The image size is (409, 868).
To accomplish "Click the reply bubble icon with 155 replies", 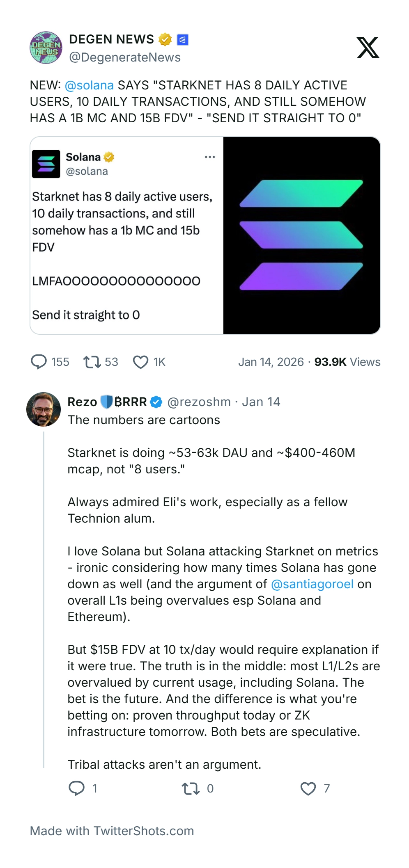I will coord(39,362).
